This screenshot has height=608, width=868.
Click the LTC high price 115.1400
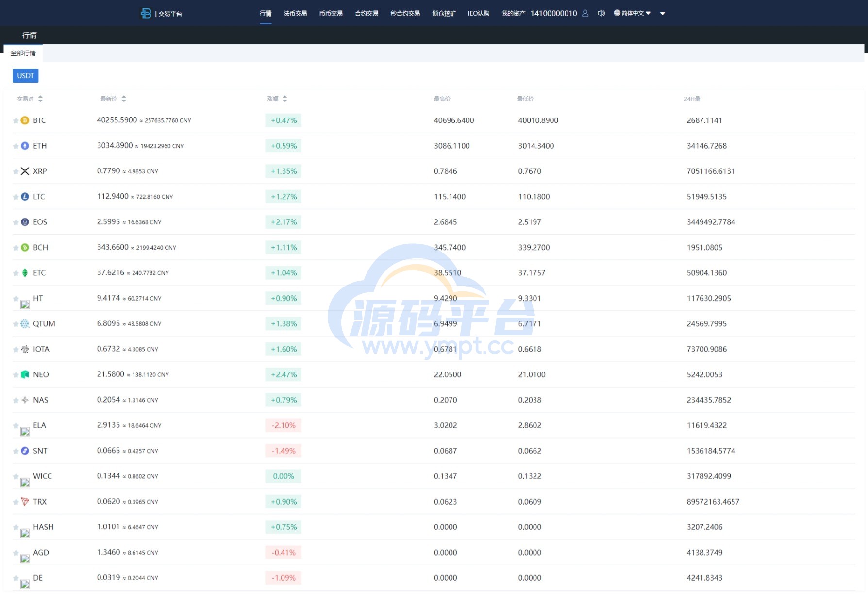pyautogui.click(x=450, y=197)
